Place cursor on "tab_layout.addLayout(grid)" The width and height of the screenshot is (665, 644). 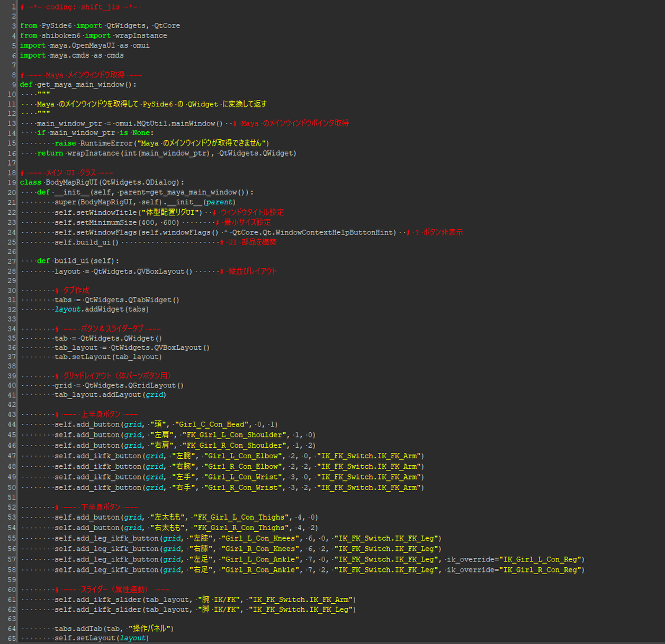click(111, 395)
